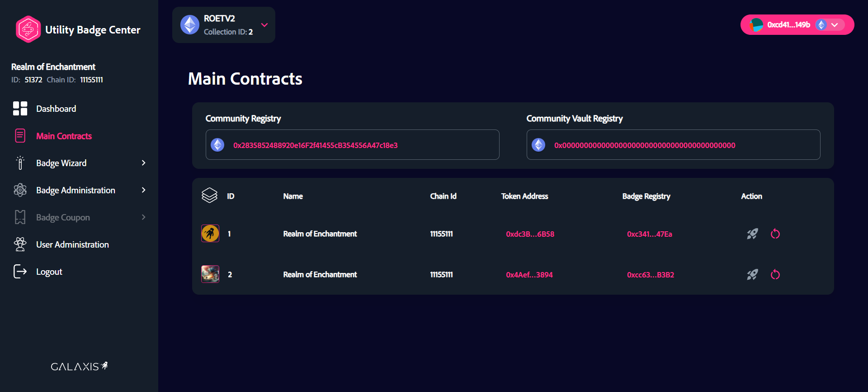
Task: Click the Ethereum icon in Community Registry field
Action: 218,145
